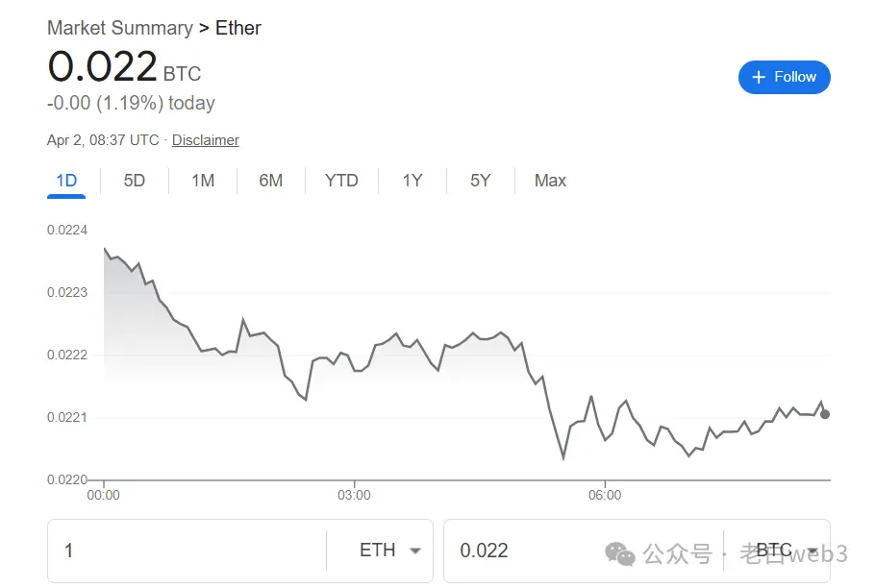875x588 pixels.
Task: Open the BTC currency dropdown
Action: [x=788, y=551]
